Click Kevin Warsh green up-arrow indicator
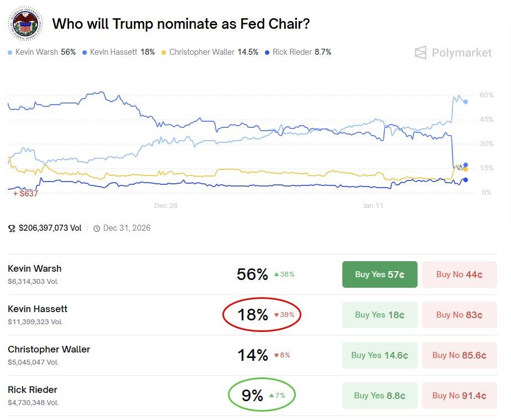Screen dimensions: 511x420 coord(277,274)
